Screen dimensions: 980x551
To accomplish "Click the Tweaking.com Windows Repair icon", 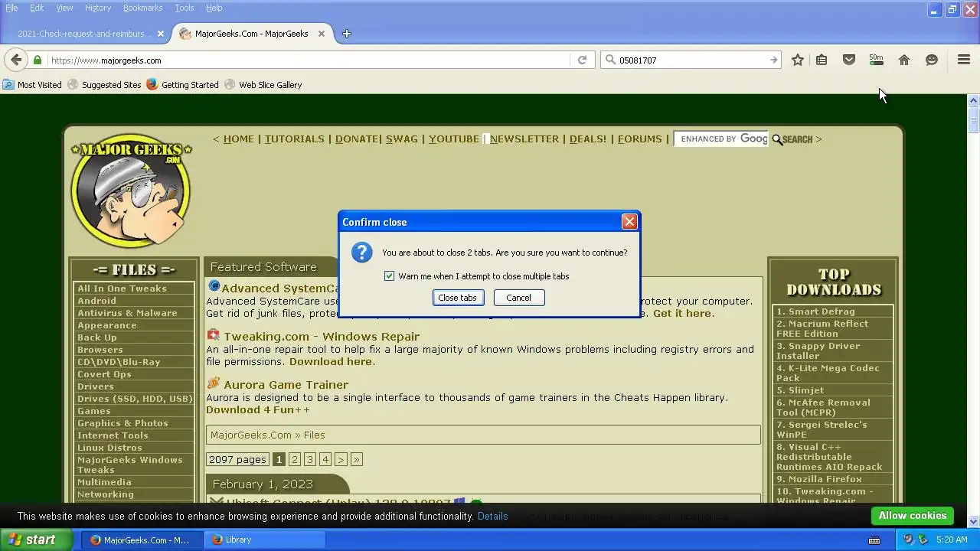I will point(213,335).
